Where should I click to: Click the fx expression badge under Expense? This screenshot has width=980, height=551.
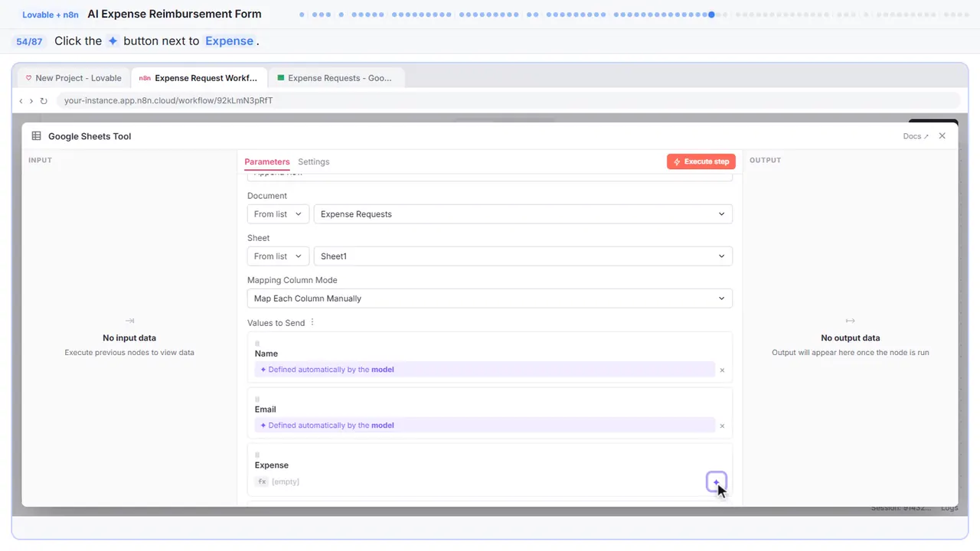tap(262, 482)
